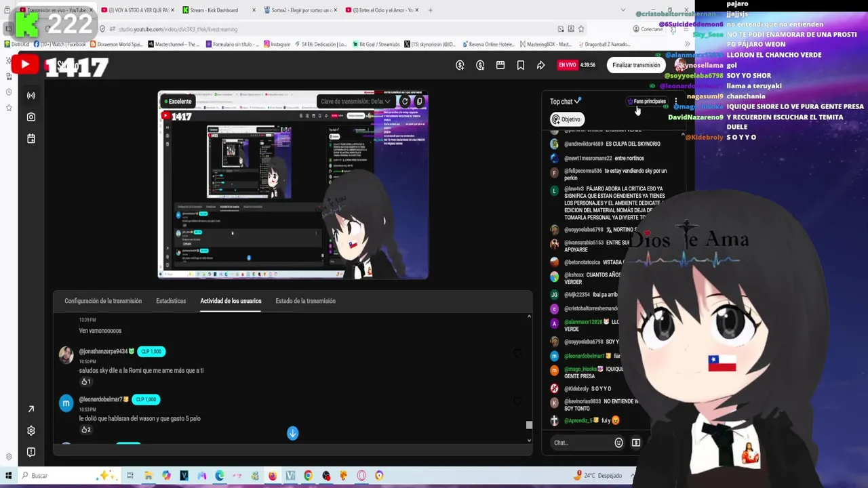This screenshot has width=868, height=488.
Task: Open the settings gear in Studio sidebar
Action: (31, 430)
